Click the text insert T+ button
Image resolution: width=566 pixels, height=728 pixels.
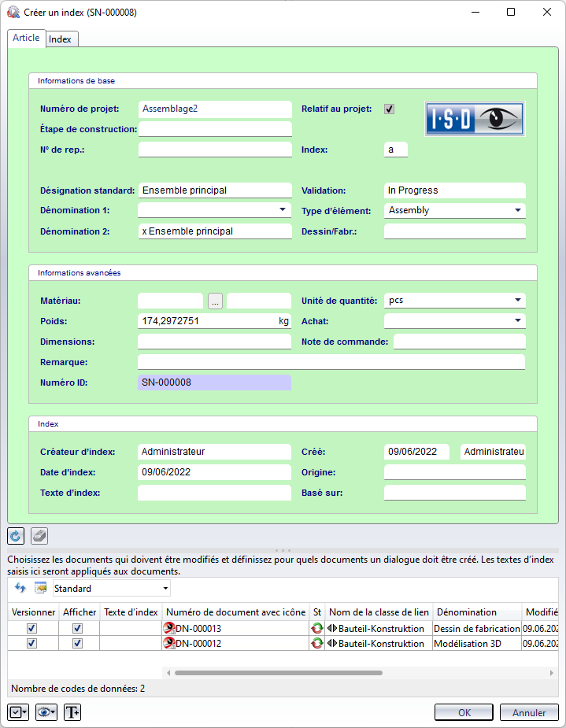click(72, 712)
